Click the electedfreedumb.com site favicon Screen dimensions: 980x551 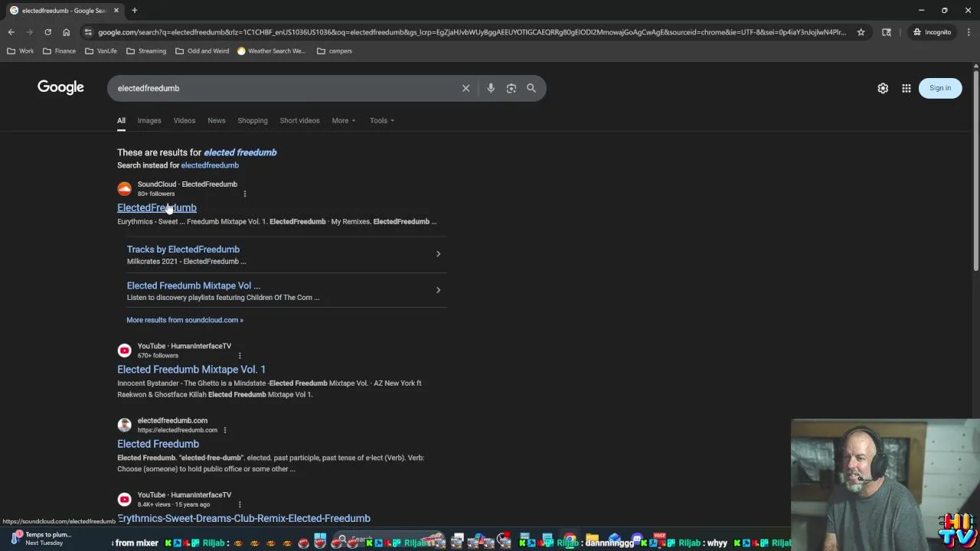(x=124, y=425)
